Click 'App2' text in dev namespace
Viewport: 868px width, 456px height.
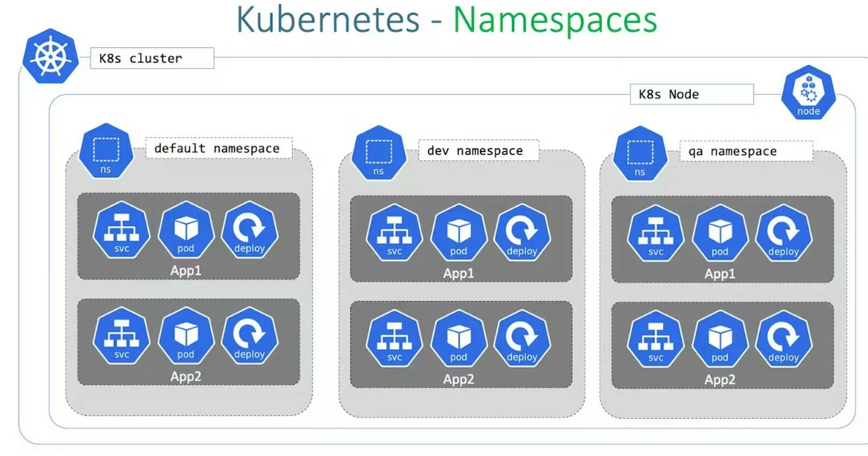coord(458,379)
